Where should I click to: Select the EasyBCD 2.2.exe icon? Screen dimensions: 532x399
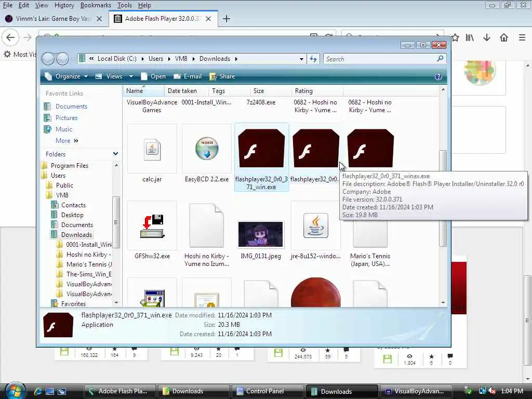(207, 148)
